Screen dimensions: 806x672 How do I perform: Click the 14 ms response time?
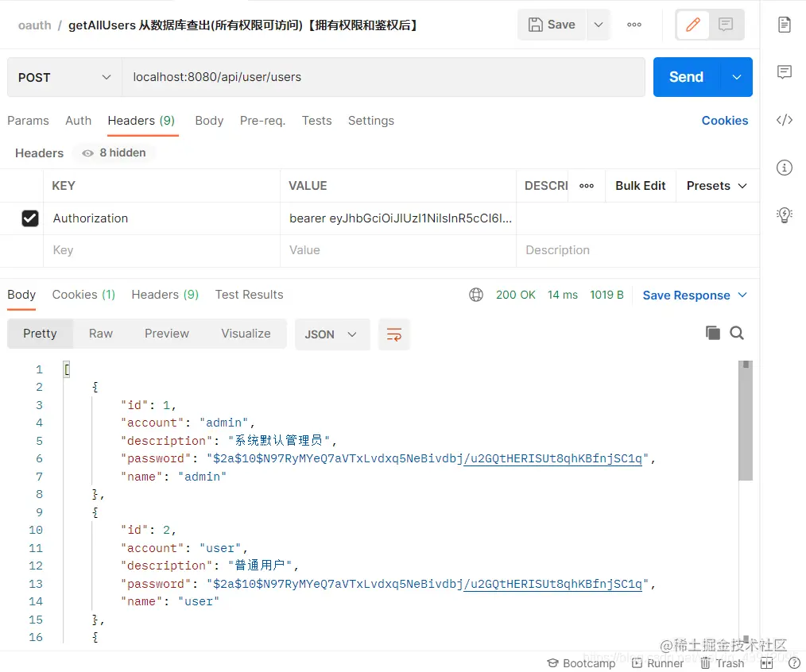(562, 295)
